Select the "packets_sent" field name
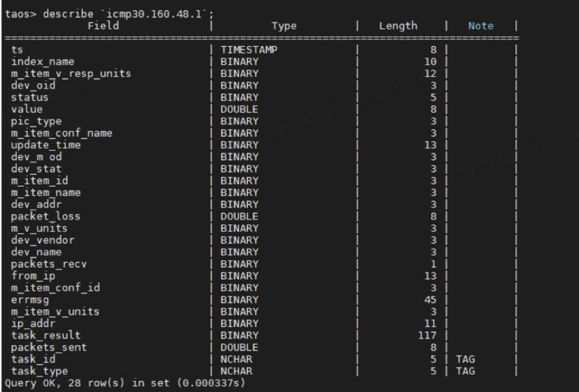579x392 pixels. (x=48, y=348)
